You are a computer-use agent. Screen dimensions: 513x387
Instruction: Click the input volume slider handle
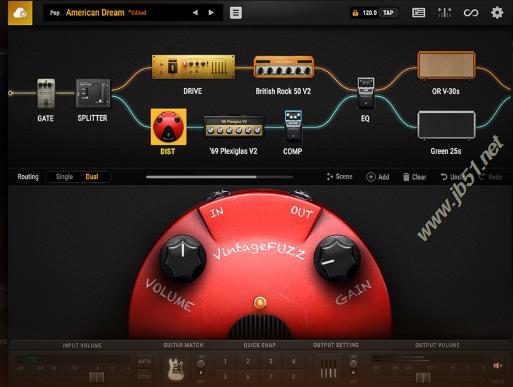97,377
